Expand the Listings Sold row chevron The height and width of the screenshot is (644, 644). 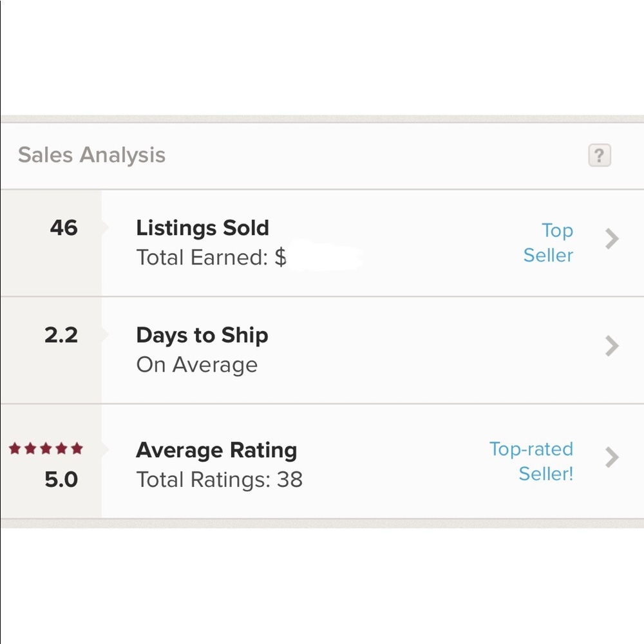pos(611,239)
